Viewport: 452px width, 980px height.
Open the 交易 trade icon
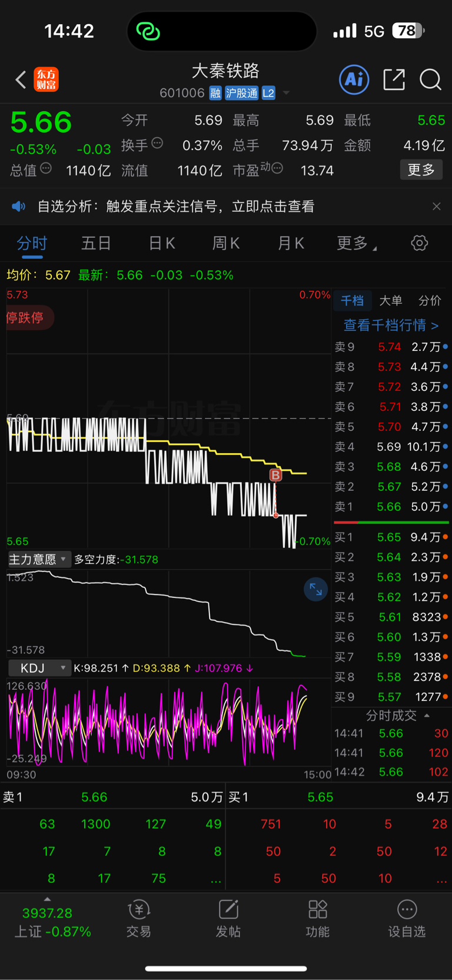pyautogui.click(x=139, y=918)
